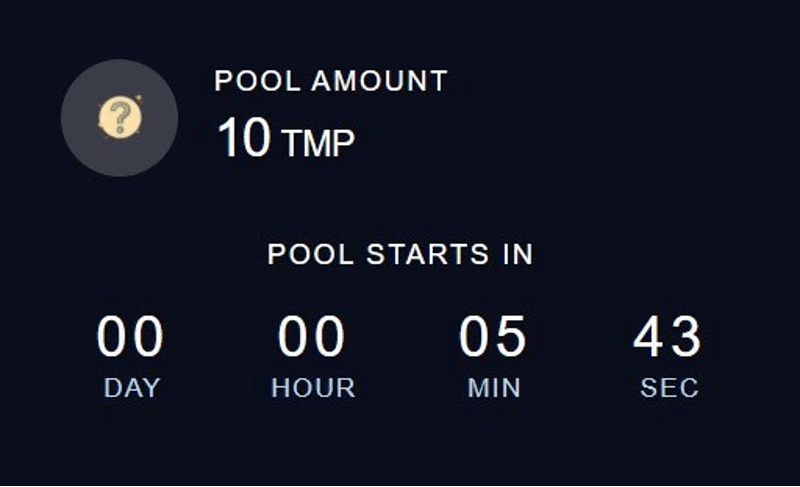The width and height of the screenshot is (800, 487).
Task: Click the TMP token symbol
Action: coord(318,143)
